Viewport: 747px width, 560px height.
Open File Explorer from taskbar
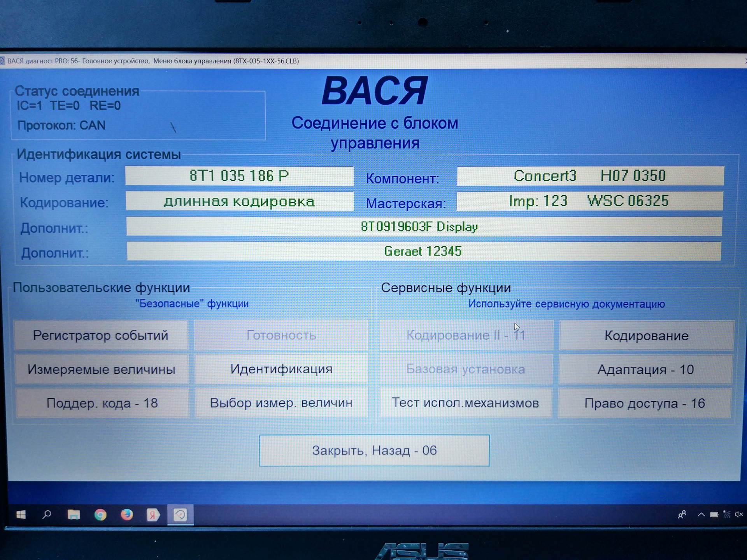pyautogui.click(x=74, y=515)
